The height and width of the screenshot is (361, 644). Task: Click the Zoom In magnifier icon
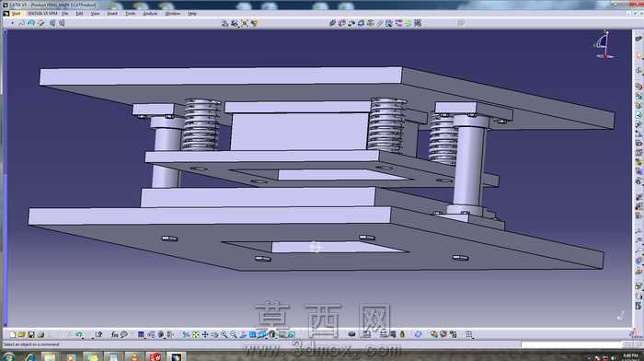point(224,334)
